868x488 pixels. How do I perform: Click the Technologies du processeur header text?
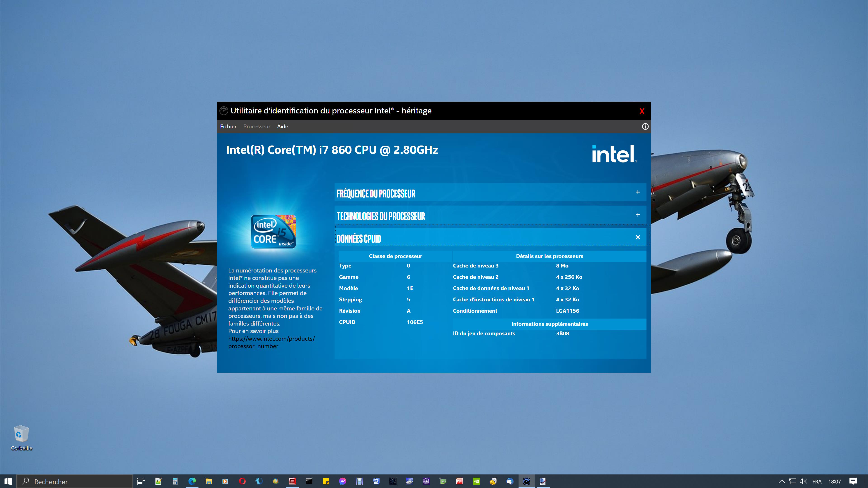tap(381, 216)
